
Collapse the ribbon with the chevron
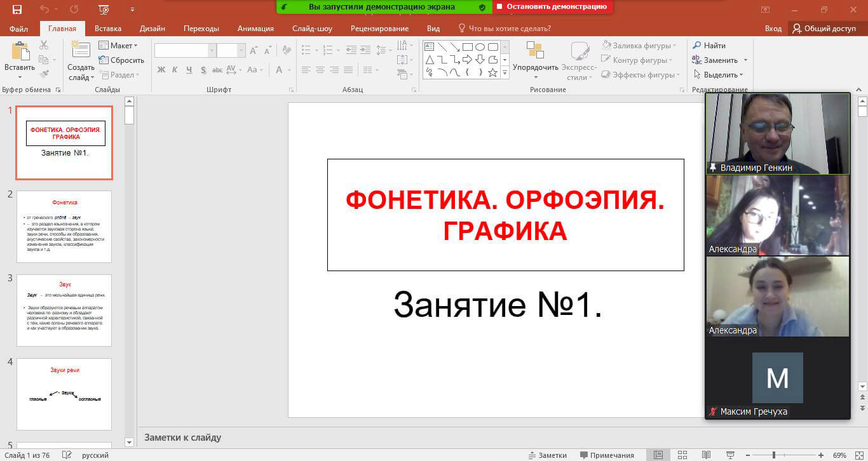click(x=858, y=90)
